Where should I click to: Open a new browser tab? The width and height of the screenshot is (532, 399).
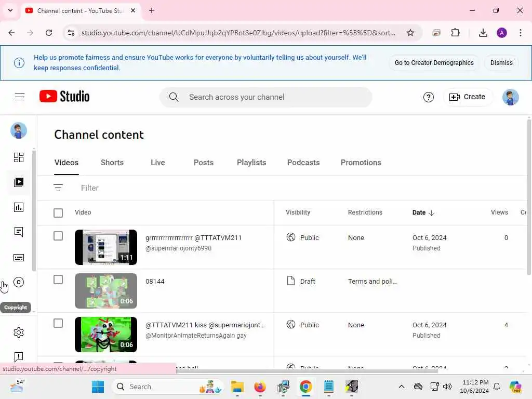point(152,10)
